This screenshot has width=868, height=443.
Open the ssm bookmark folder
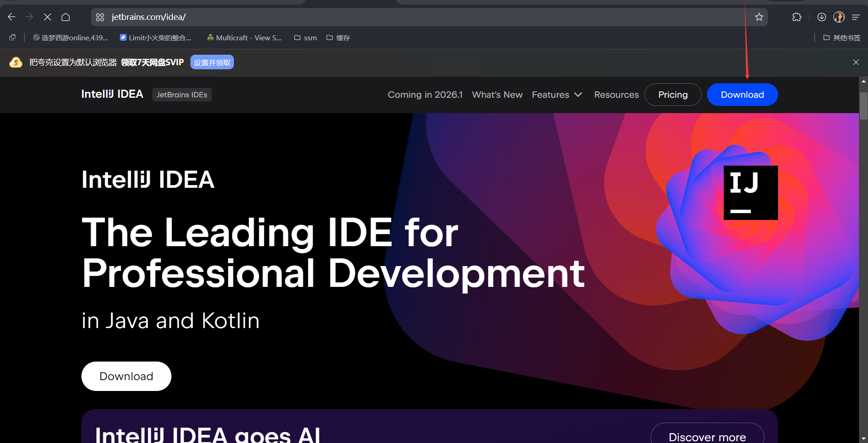(x=305, y=38)
